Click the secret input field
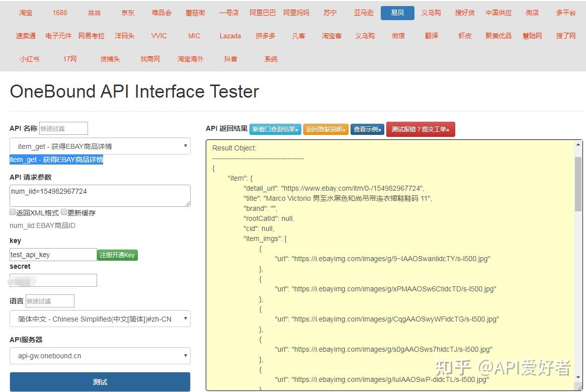Screen dimensions: 586x392 pos(53,280)
